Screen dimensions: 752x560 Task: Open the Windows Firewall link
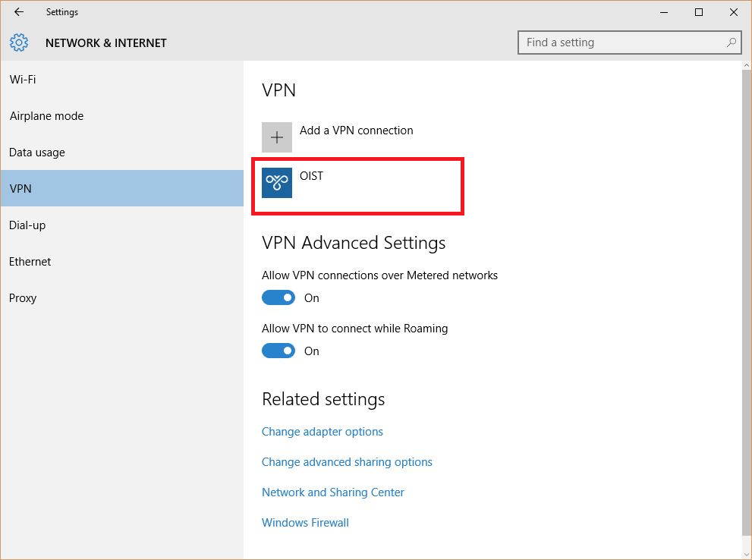[x=305, y=523]
